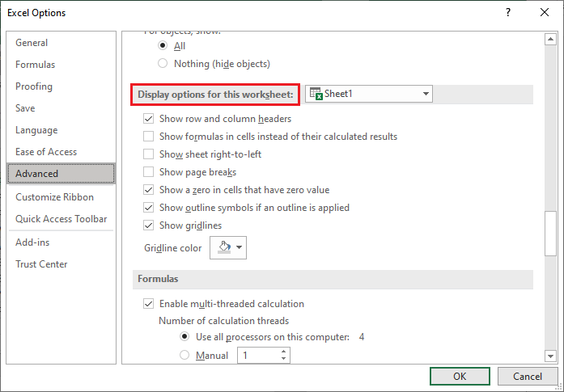The width and height of the screenshot is (564, 392).
Task: Open the Formulas category
Action: coord(34,65)
